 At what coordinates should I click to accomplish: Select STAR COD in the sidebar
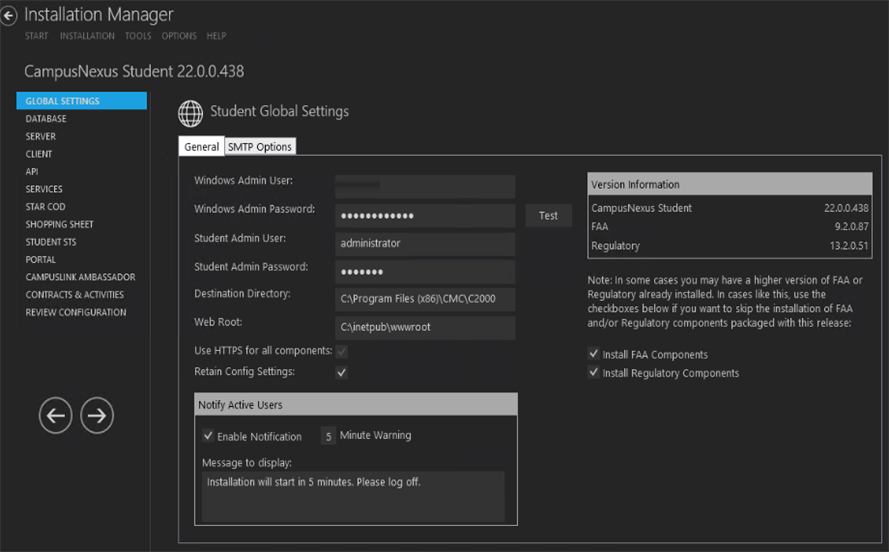(45, 206)
